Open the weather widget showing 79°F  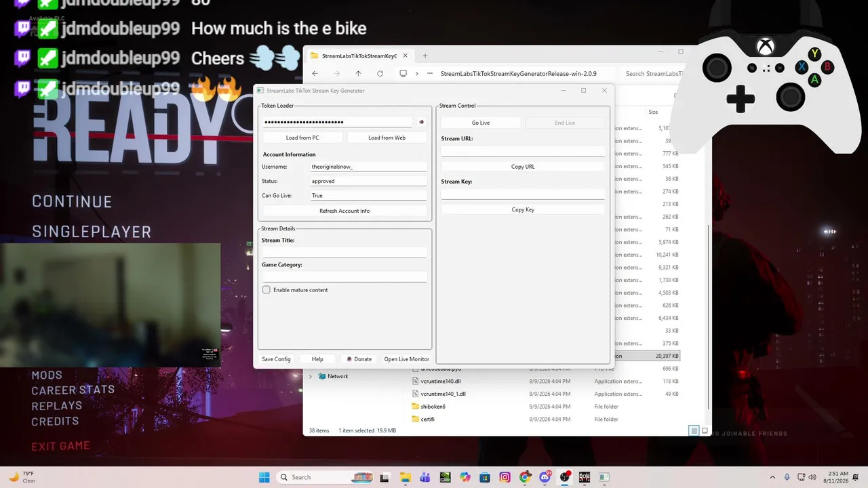click(22, 477)
